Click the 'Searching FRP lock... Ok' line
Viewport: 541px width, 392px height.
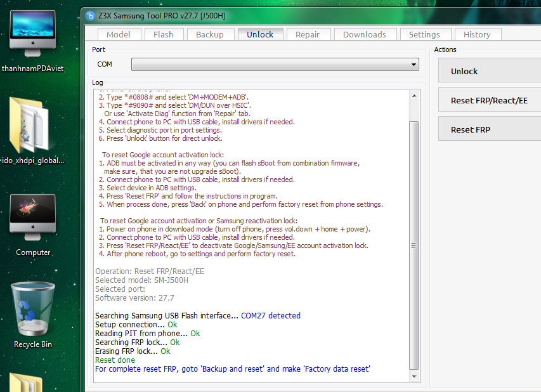point(138,342)
